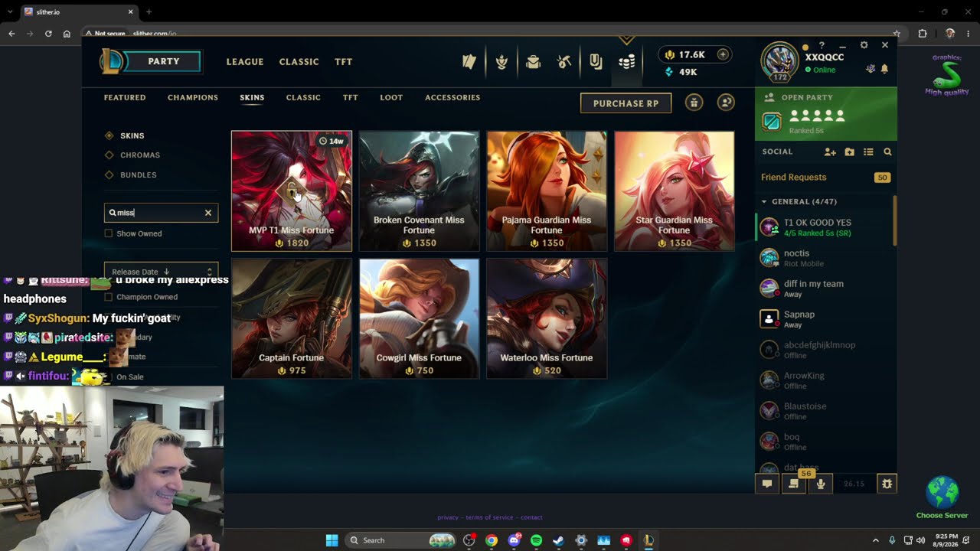Select friend T1 OK GOOD YES
This screenshot has height=551, width=980.
825,227
